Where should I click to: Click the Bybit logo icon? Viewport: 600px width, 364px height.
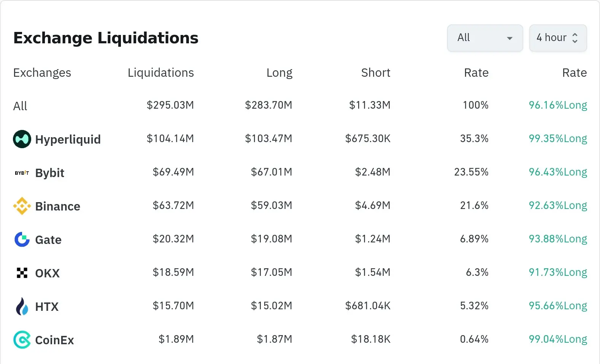pos(22,173)
